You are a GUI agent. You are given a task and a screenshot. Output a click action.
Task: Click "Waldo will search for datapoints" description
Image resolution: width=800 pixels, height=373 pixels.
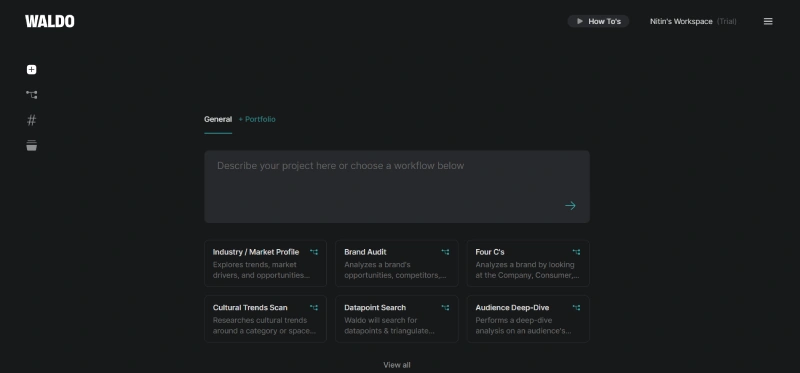(389, 326)
